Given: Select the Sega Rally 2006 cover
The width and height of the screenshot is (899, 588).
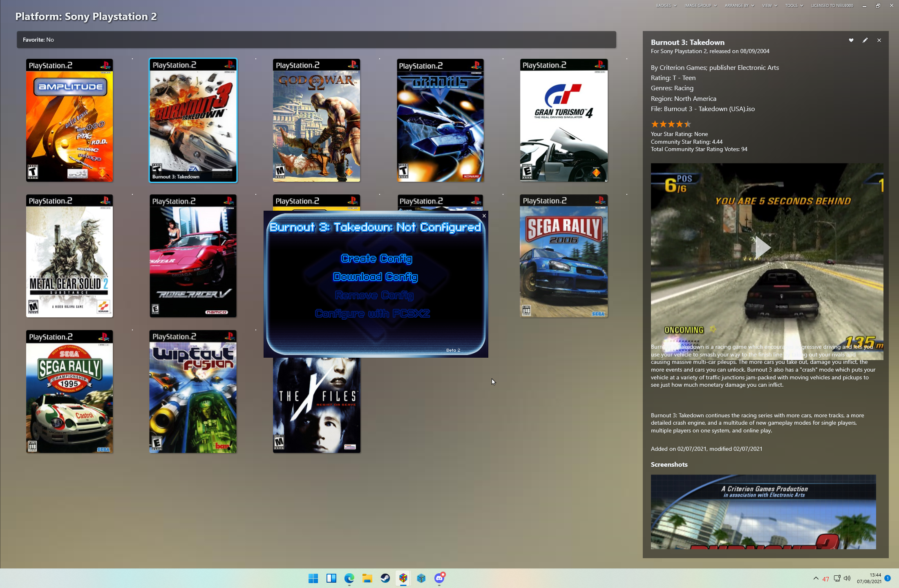Looking at the screenshot, I should click(564, 256).
